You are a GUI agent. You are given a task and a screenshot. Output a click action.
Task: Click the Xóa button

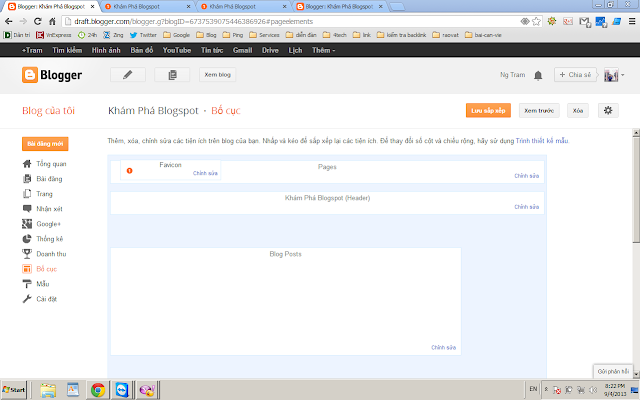[578, 111]
